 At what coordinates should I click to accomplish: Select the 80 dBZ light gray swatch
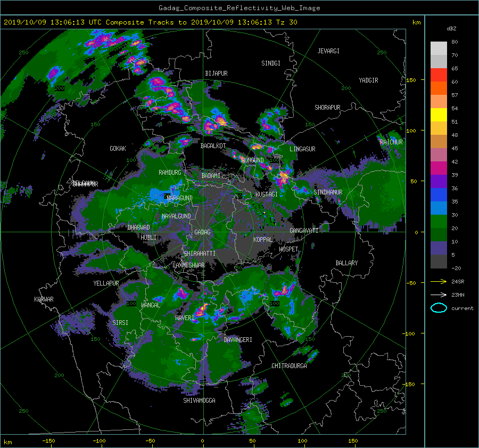coord(439,48)
